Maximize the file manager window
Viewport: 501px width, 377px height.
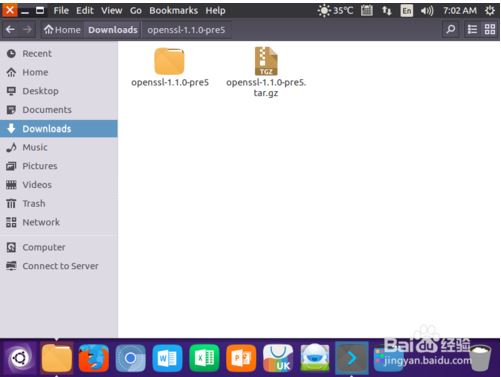[x=40, y=11]
